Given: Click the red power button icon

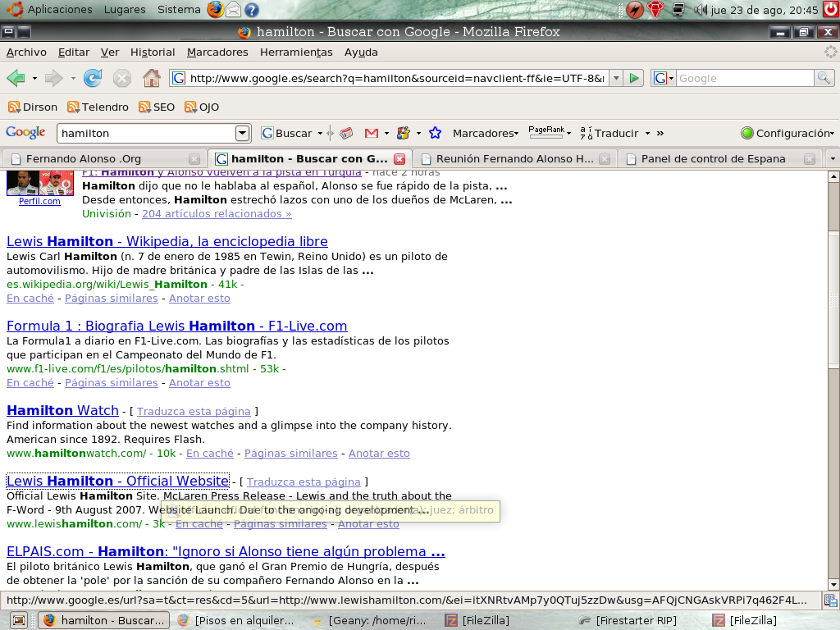Looking at the screenshot, I should coord(831,9).
